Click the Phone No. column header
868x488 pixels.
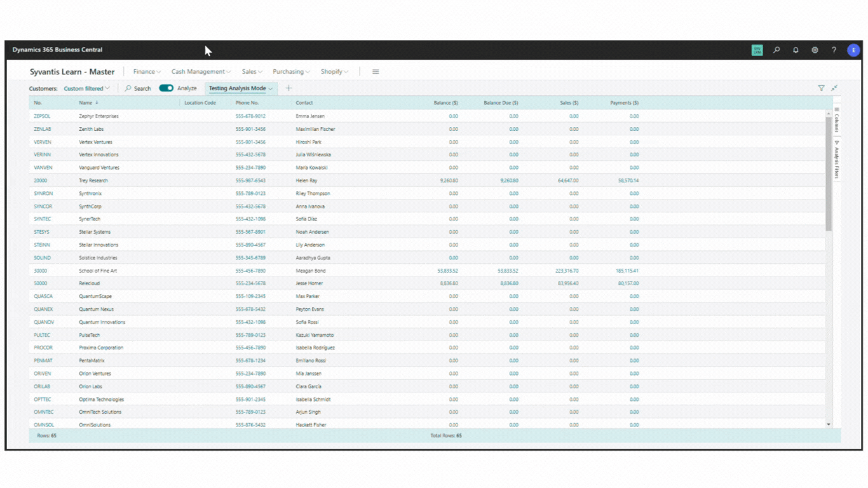click(x=247, y=103)
